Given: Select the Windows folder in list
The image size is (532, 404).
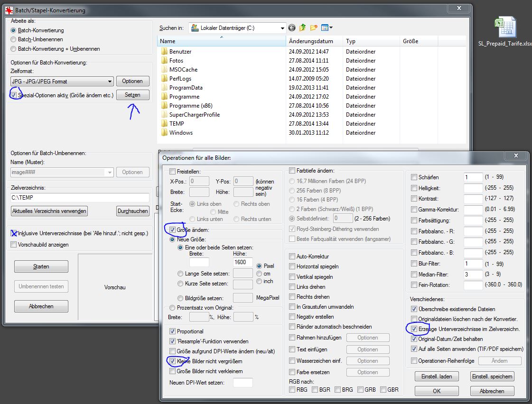Looking at the screenshot, I should pos(181,133).
